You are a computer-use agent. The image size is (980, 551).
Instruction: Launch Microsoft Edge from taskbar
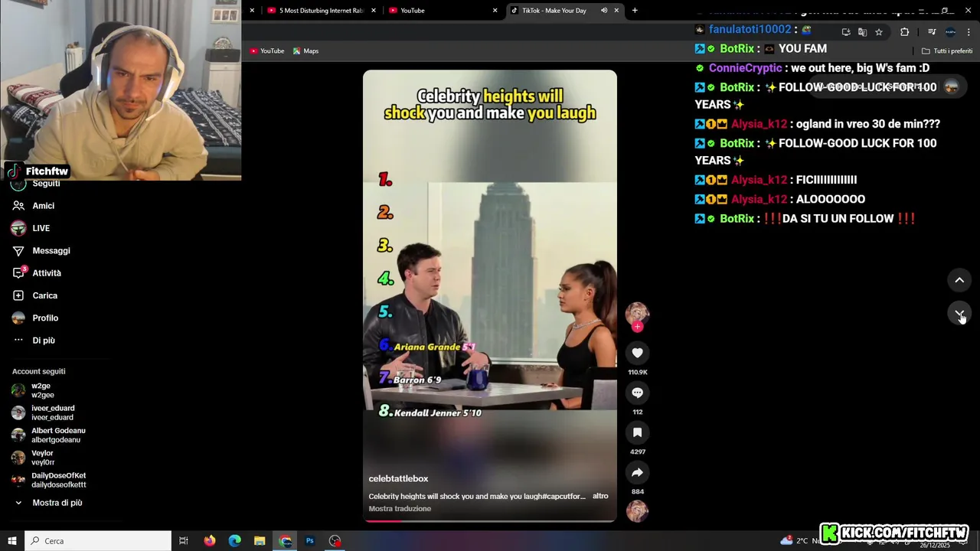(235, 541)
